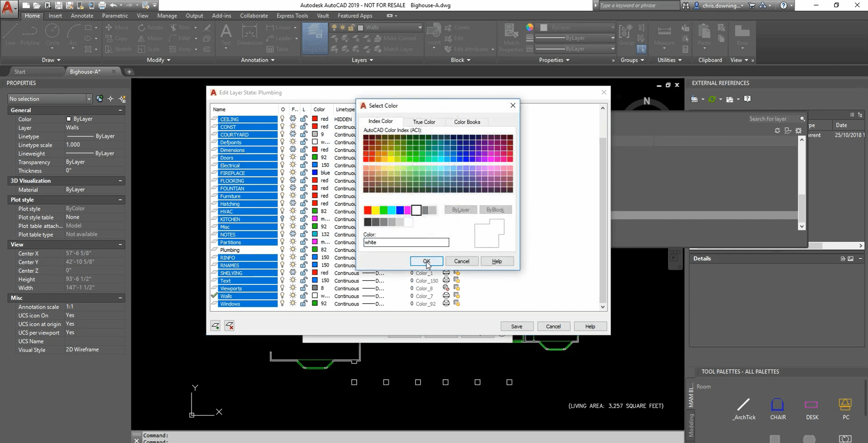Screen dimensions: 868x443
Task: Open the No selection dropdown in Properties
Action: 89,99
